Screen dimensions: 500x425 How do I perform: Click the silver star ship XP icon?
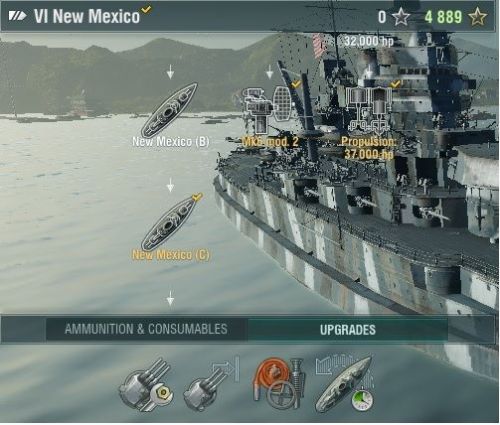click(400, 17)
